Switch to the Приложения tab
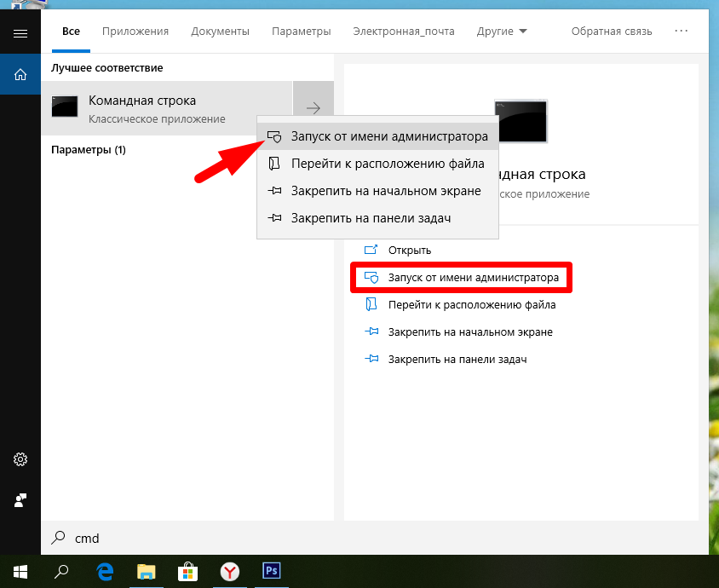 (135, 32)
